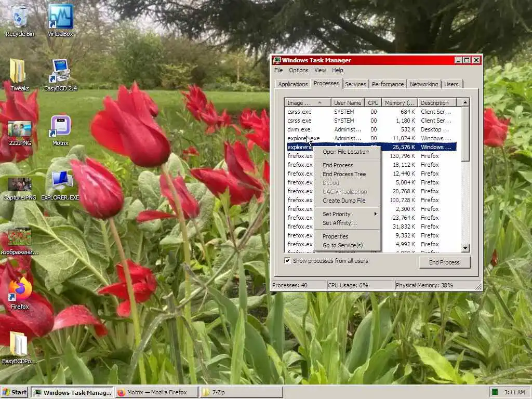
Task: Open the Help menu in Task Manager
Action: (x=337, y=70)
